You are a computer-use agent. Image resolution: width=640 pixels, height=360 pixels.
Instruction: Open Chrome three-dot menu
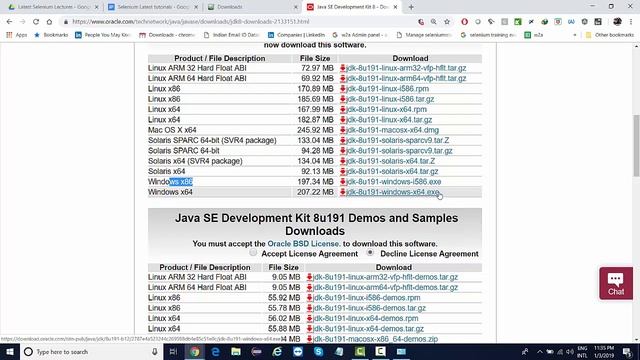point(631,22)
